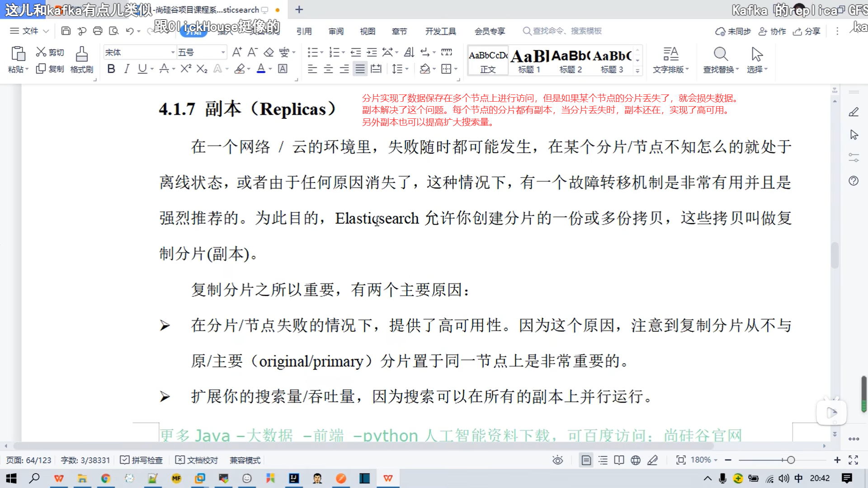Toggle bold formatting
This screenshot has height=488, width=868.
point(111,69)
